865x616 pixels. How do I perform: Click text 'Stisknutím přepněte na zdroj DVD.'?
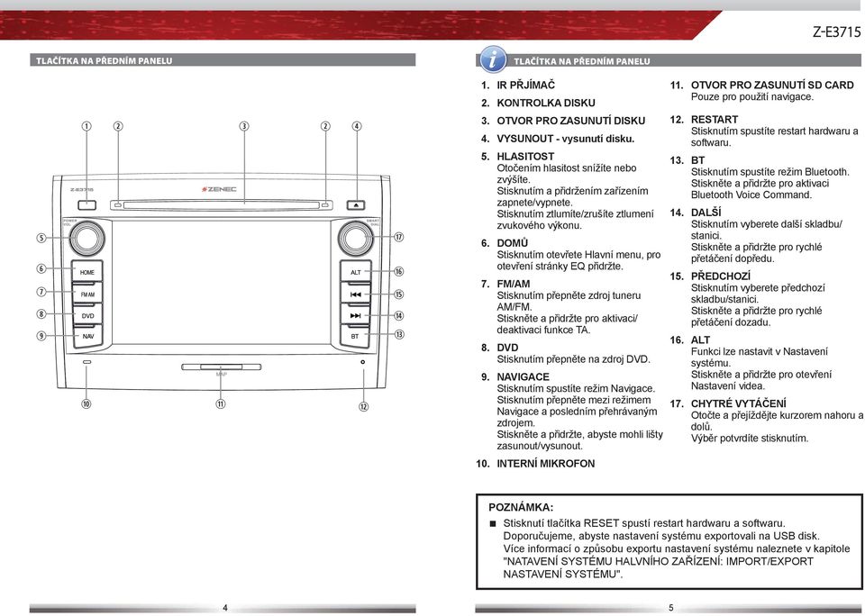tap(573, 359)
